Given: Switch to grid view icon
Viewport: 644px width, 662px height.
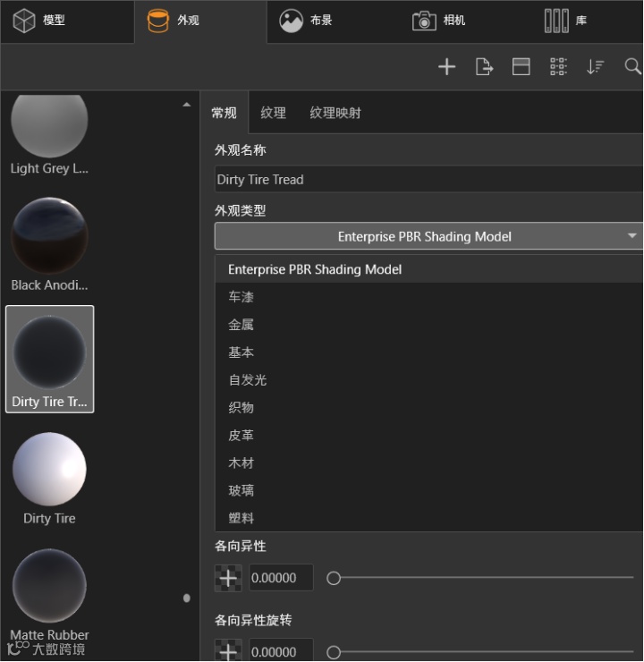Looking at the screenshot, I should tap(558, 67).
